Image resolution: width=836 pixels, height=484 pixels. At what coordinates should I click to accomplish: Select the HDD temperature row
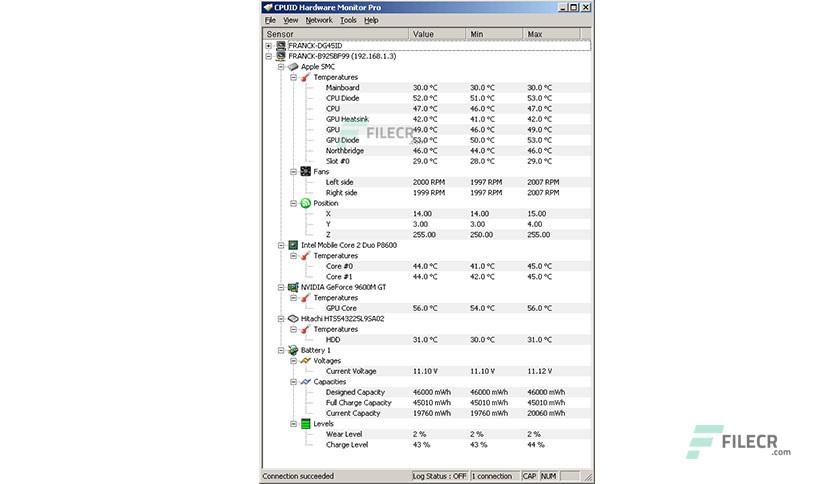pyautogui.click(x=427, y=340)
